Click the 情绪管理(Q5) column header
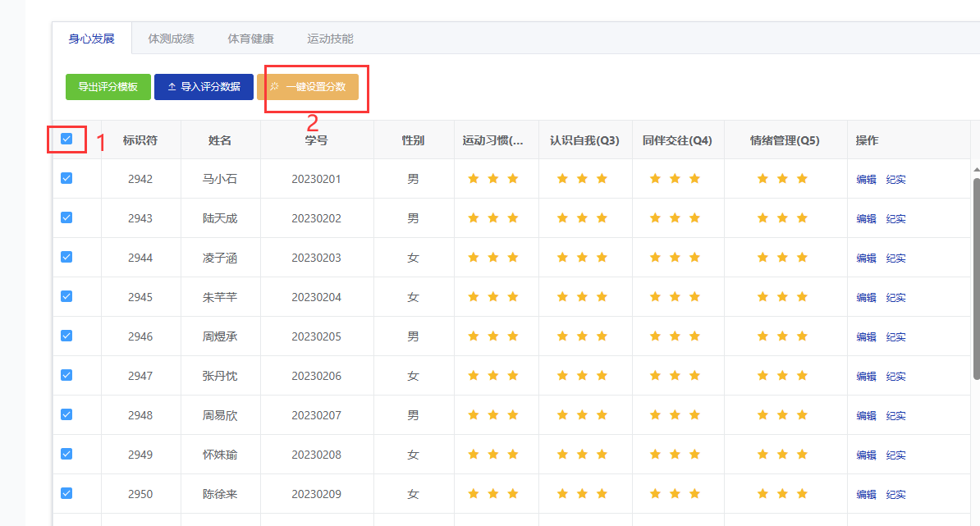This screenshot has width=980, height=526. click(785, 140)
